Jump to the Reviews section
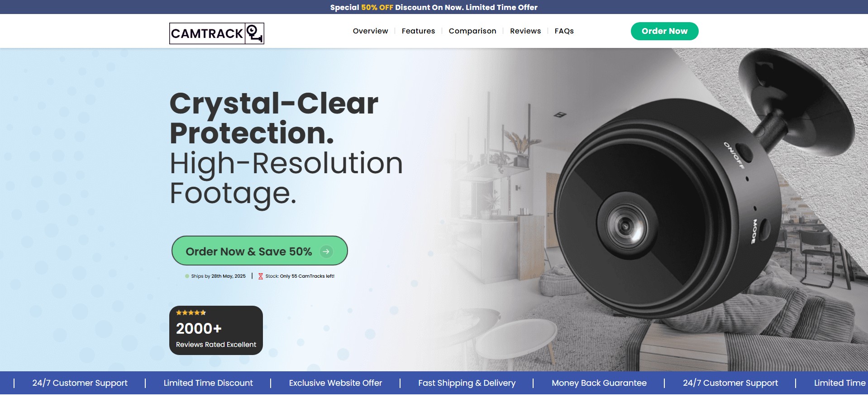This screenshot has width=868, height=412. [525, 31]
